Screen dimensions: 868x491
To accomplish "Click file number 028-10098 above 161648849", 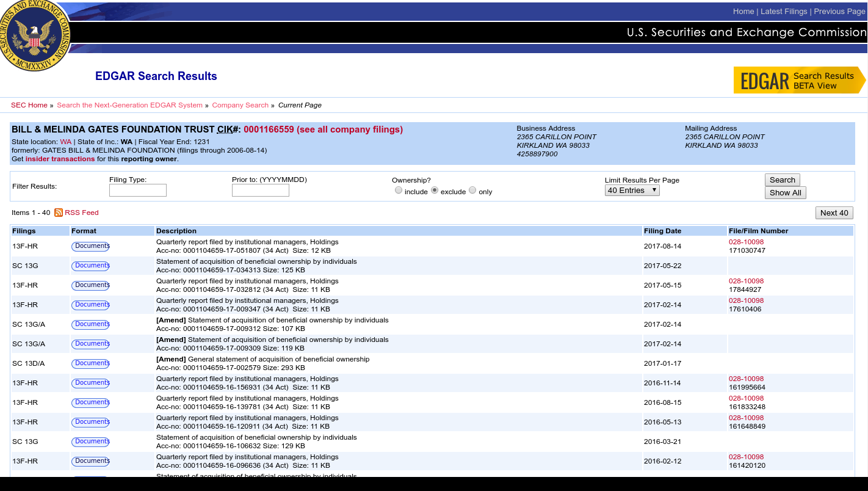I will (746, 418).
